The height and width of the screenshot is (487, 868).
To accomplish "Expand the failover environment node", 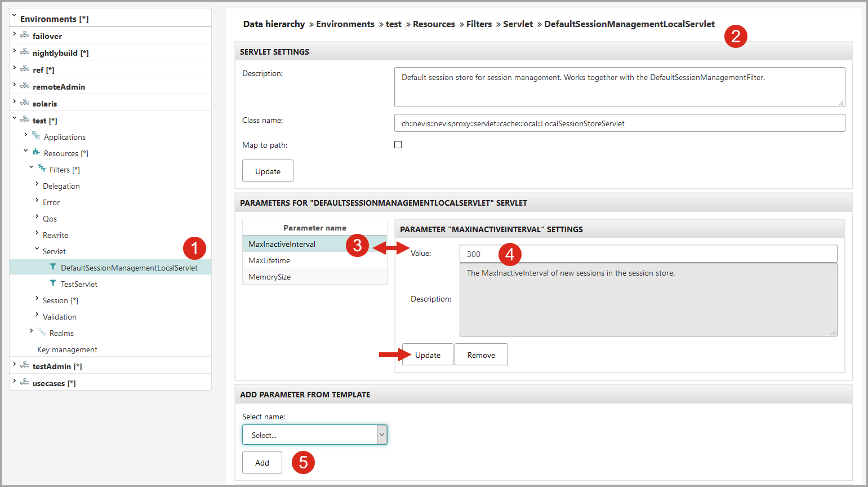I will point(15,34).
